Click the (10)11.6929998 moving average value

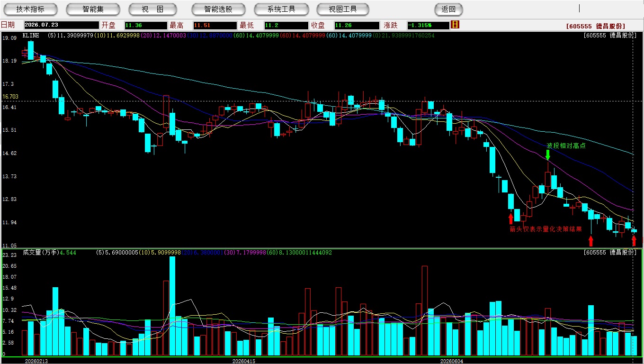click(117, 36)
